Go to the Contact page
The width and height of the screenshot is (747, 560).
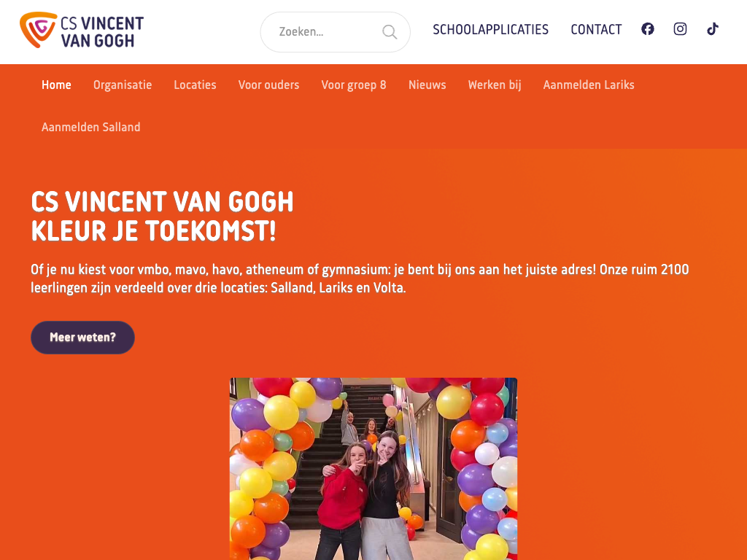596,30
